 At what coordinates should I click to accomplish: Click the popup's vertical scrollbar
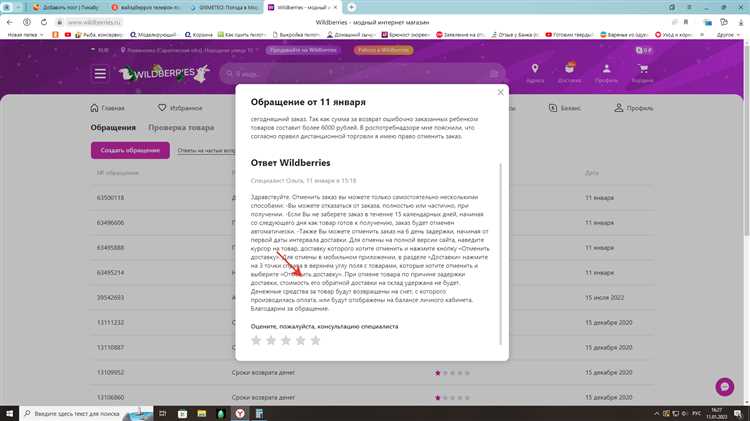(x=500, y=254)
